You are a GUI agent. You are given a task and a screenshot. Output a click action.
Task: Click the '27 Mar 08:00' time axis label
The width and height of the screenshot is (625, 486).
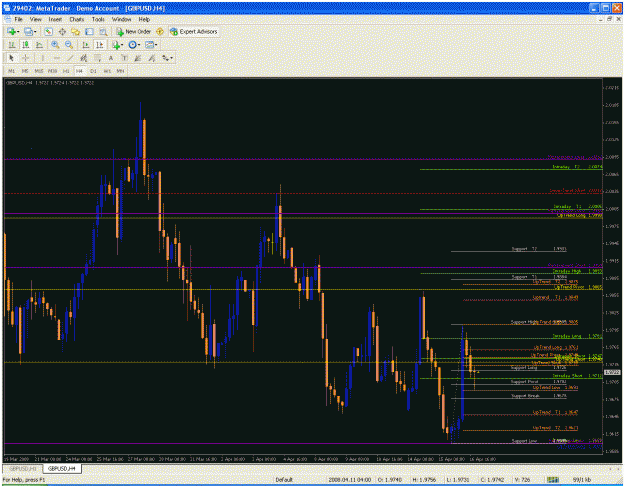click(x=141, y=459)
